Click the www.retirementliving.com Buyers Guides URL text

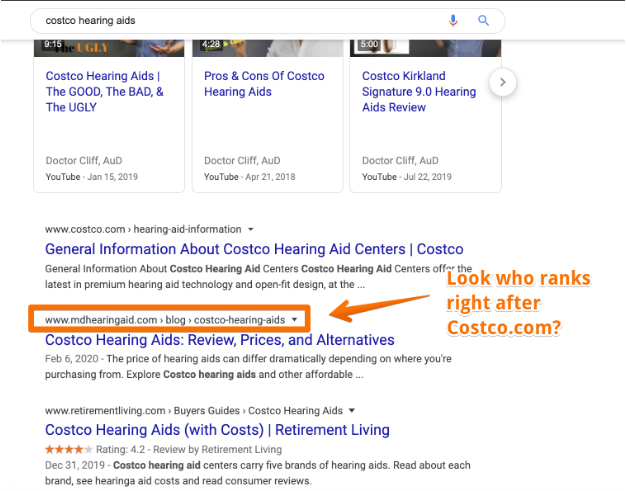194,411
